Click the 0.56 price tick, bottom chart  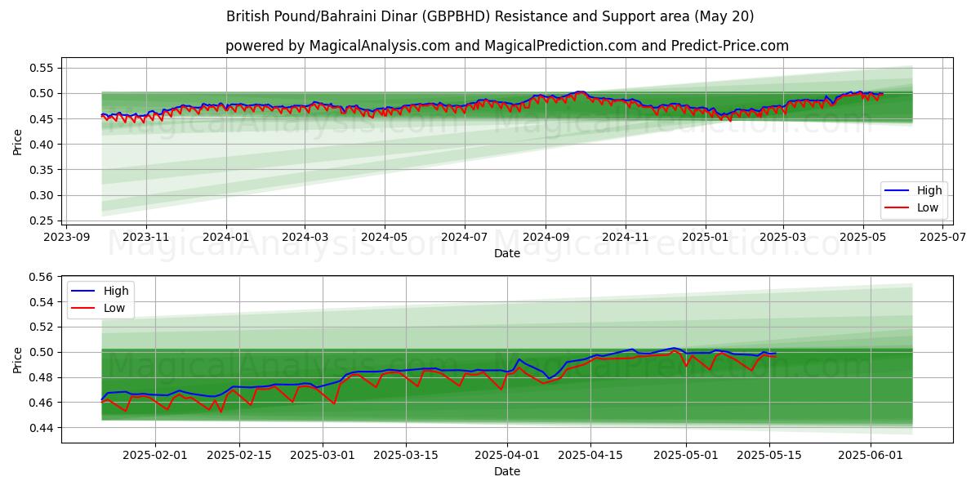(42, 277)
